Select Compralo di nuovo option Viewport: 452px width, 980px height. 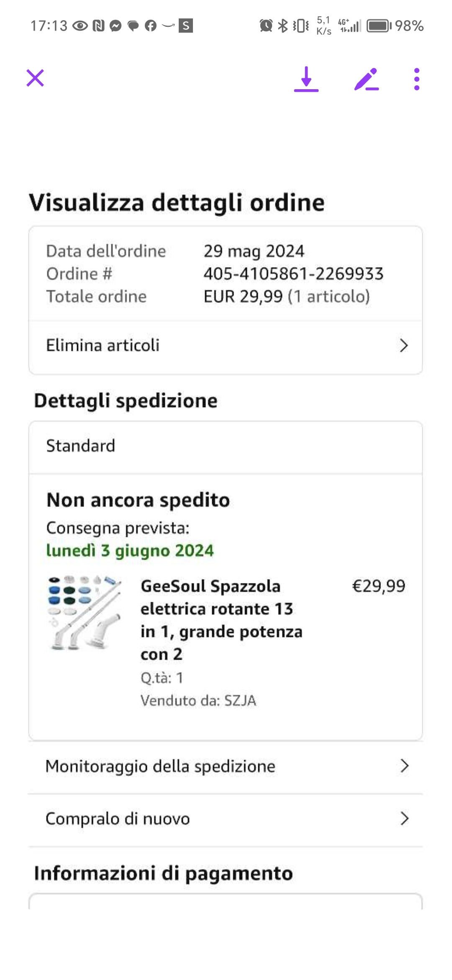click(226, 819)
